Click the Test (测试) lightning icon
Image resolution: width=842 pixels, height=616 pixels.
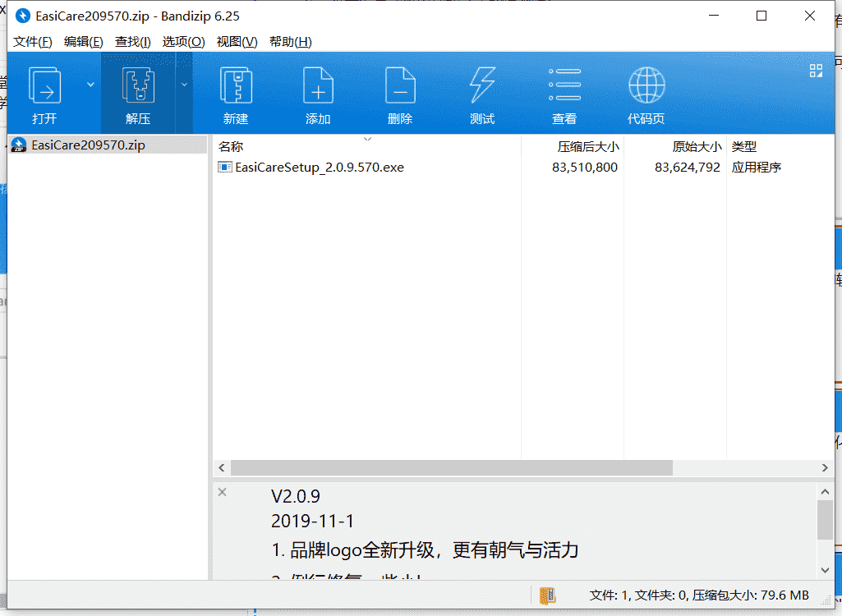click(481, 85)
